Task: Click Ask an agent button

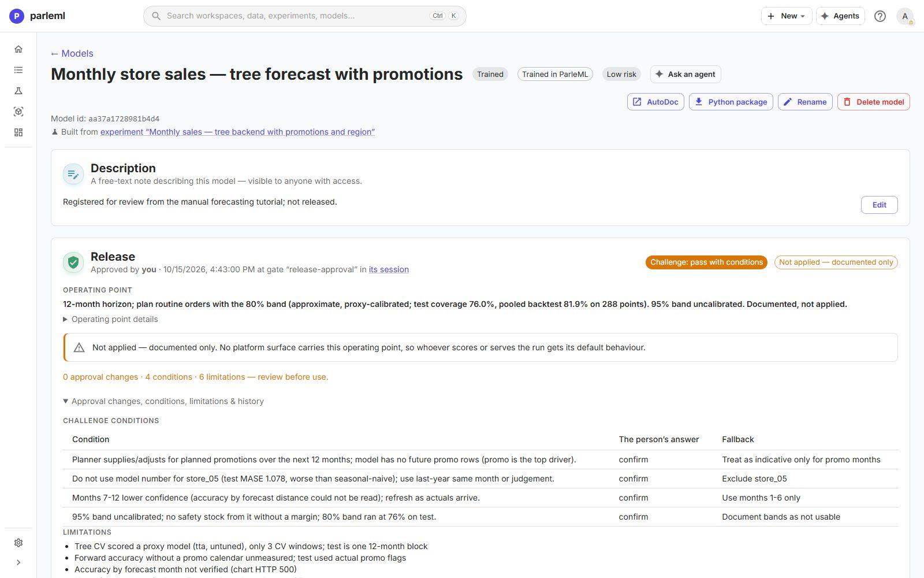Action: [685, 74]
